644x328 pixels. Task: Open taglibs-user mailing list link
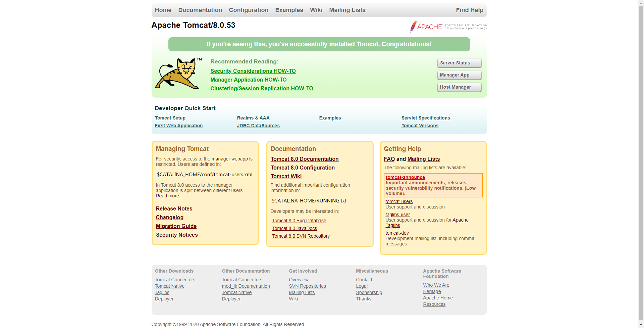tap(398, 215)
